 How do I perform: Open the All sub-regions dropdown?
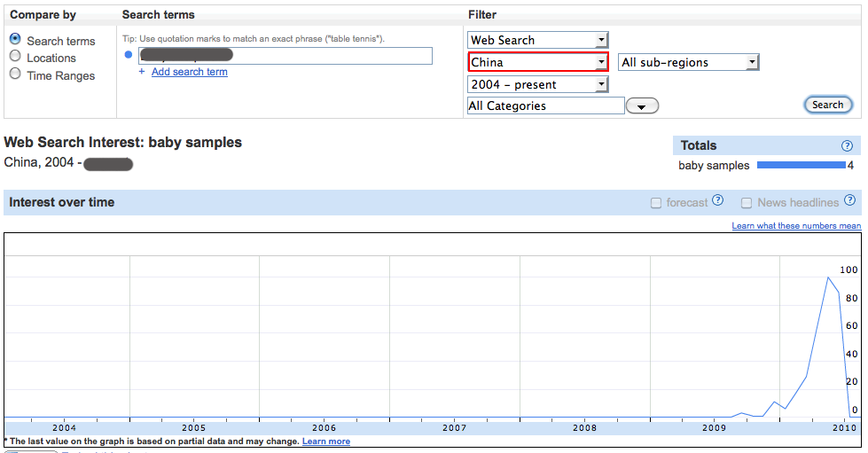(688, 62)
